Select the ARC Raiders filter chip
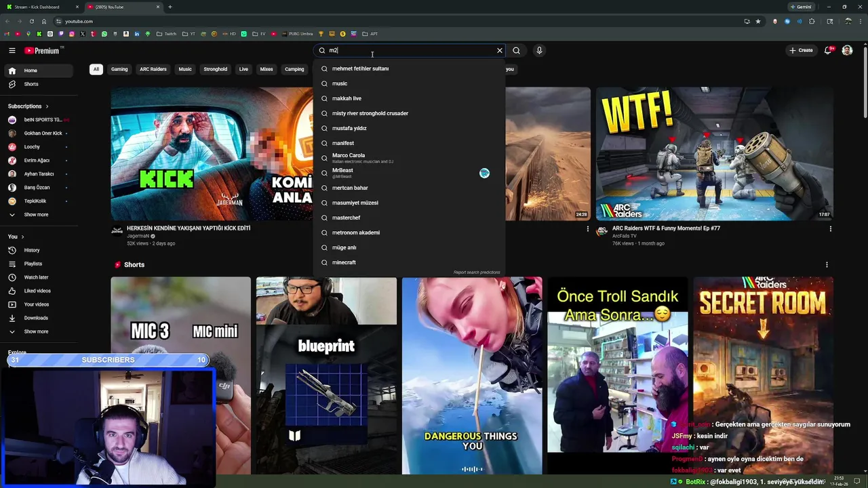 click(x=153, y=69)
